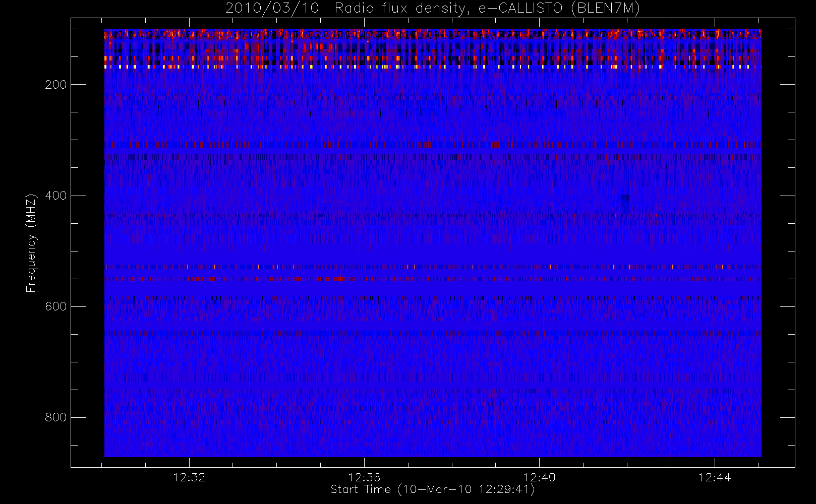This screenshot has width=816, height=504.
Task: Click the 600 frequency tick label
Action: click(55, 306)
